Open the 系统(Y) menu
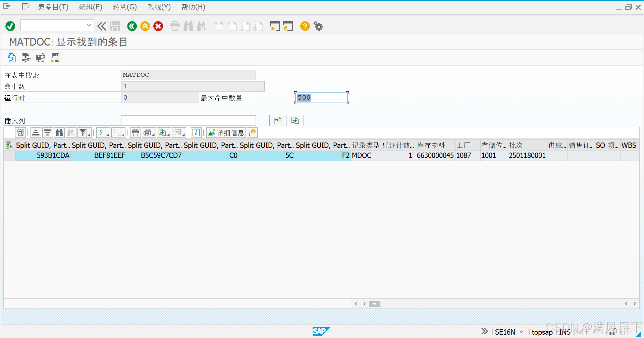 [x=159, y=7]
